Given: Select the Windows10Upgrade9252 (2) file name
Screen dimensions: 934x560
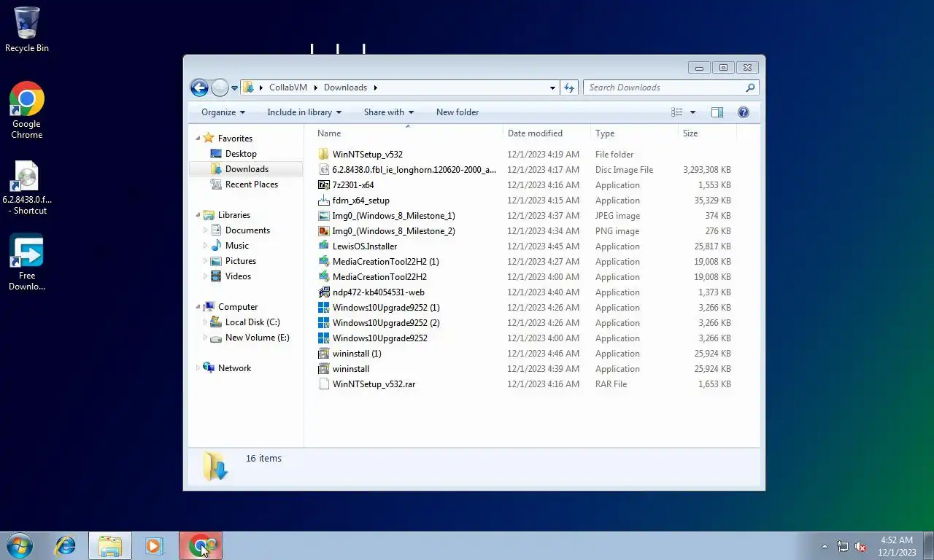Looking at the screenshot, I should coord(386,323).
